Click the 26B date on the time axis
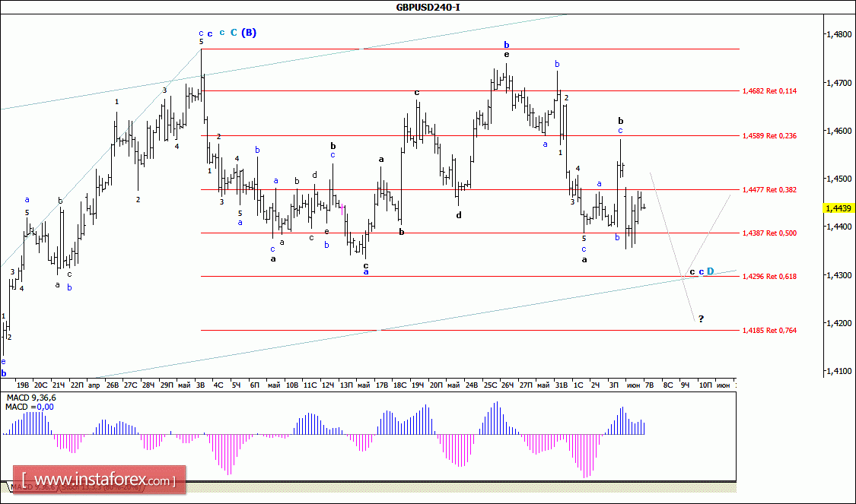This screenshot has height=504, width=856. click(112, 385)
